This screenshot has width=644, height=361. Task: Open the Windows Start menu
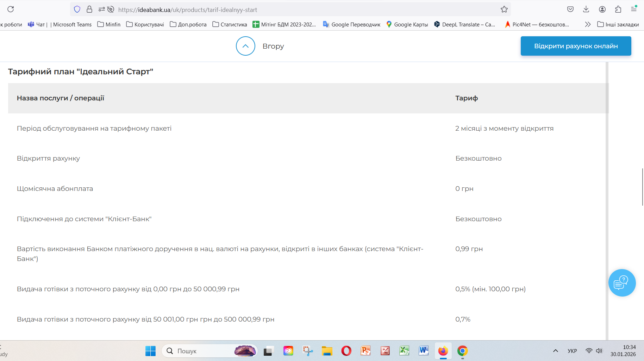pyautogui.click(x=150, y=351)
